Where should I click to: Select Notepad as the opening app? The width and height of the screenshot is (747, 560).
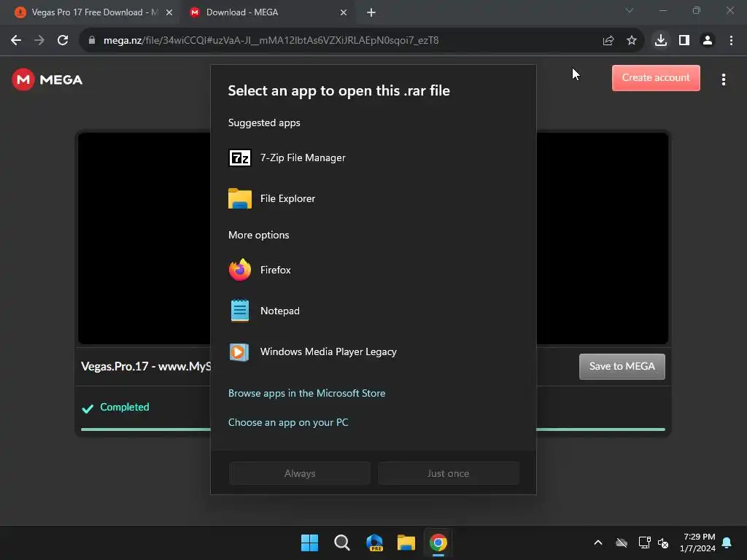coord(373,311)
